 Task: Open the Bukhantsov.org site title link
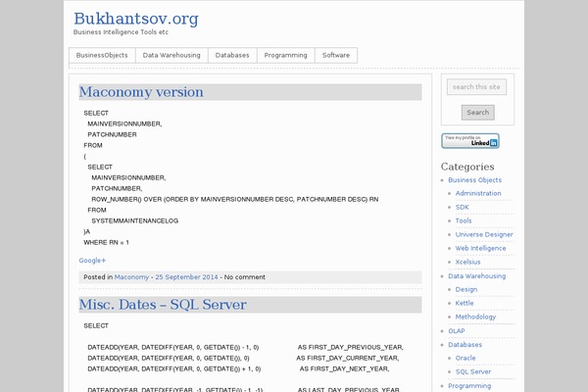136,19
